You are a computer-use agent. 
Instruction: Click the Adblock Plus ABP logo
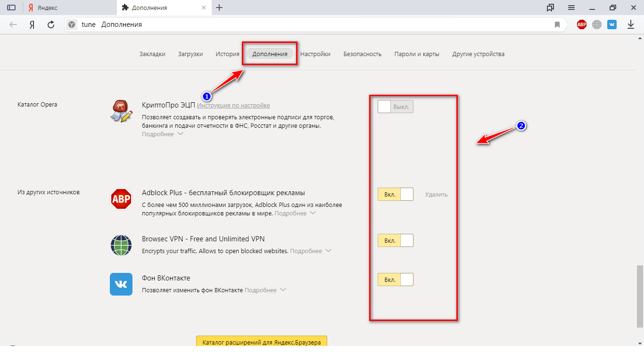121,198
